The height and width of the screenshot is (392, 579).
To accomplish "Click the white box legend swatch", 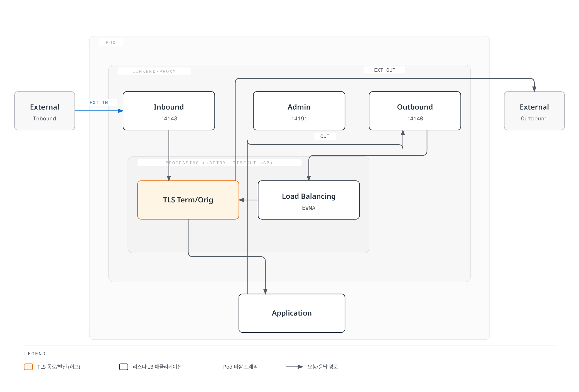I will coord(124,367).
